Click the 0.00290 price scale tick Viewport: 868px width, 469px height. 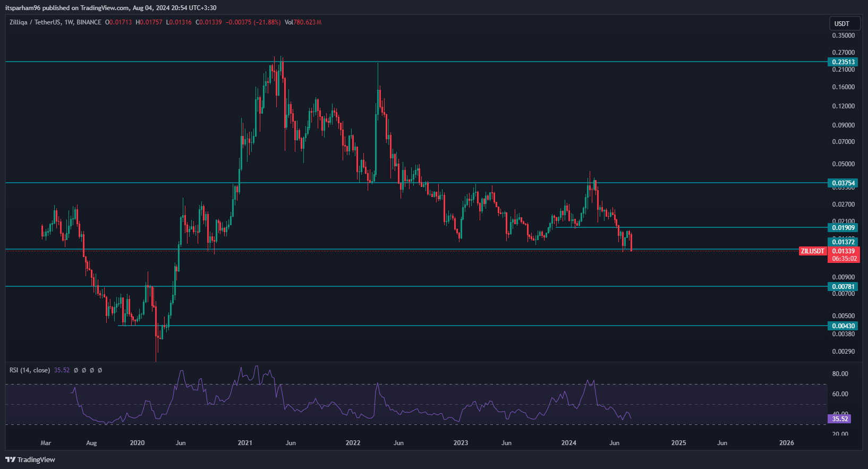844,352
